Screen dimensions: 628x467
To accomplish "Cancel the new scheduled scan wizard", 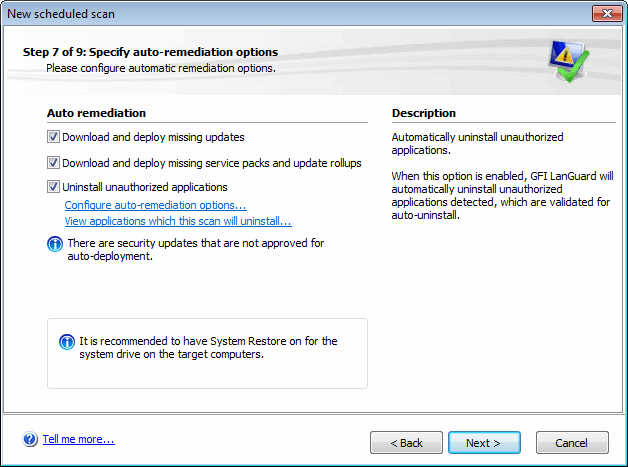I will (572, 443).
